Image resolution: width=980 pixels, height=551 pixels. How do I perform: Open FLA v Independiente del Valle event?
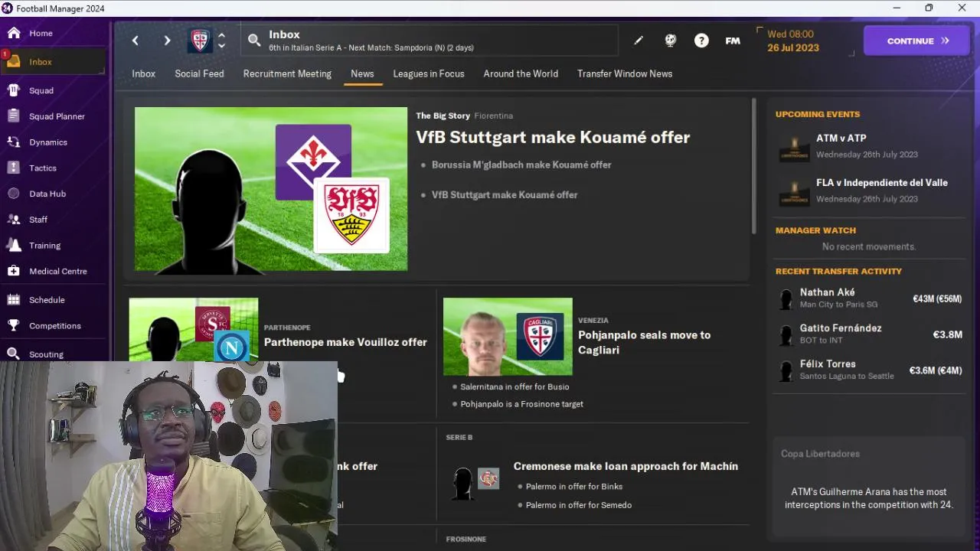tap(870, 190)
